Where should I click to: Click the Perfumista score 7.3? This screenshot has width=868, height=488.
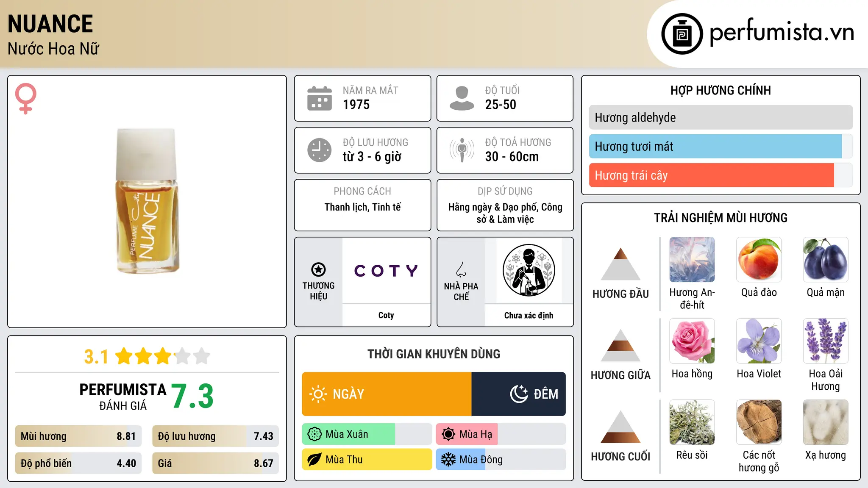192,396
